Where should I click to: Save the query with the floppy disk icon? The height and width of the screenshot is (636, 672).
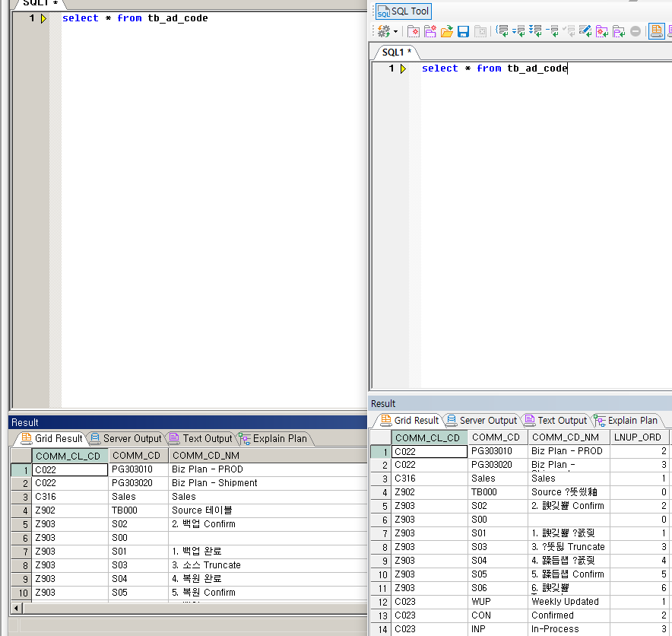463,31
